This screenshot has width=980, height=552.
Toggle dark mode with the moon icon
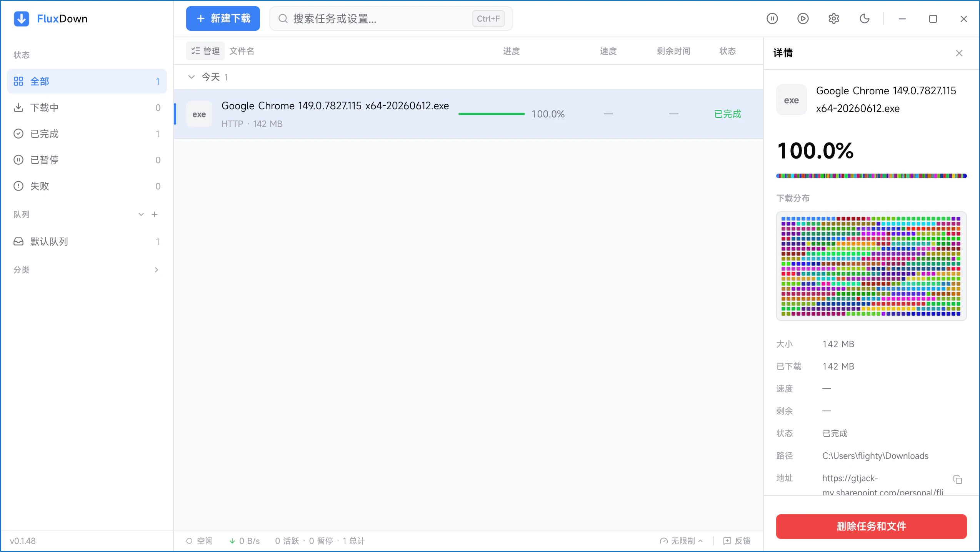865,18
